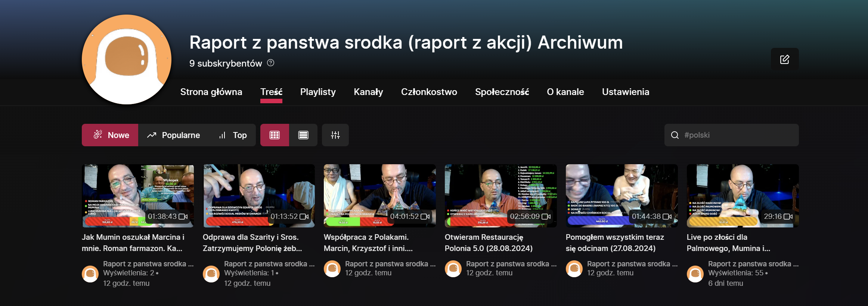Sort videos by Nowe
Image resolution: width=868 pixels, height=306 pixels.
tap(110, 135)
